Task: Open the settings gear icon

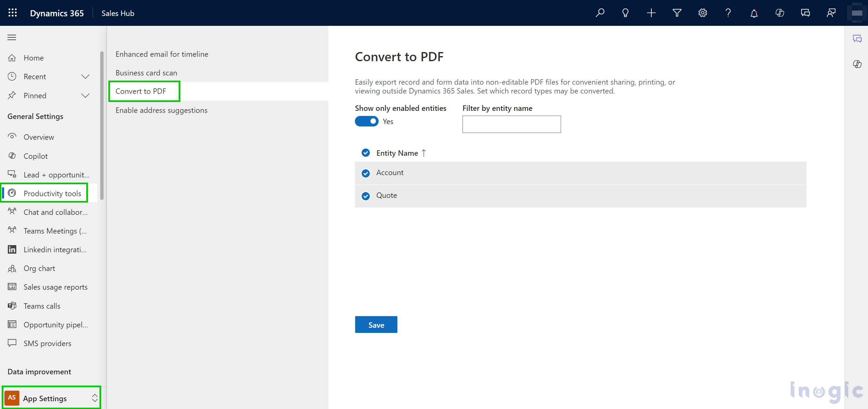Action: point(703,13)
